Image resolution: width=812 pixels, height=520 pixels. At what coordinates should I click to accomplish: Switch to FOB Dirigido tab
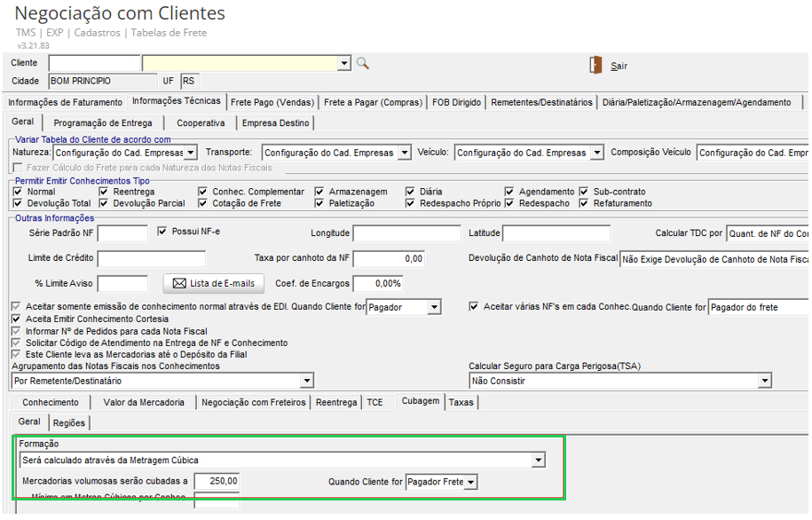[x=456, y=103]
